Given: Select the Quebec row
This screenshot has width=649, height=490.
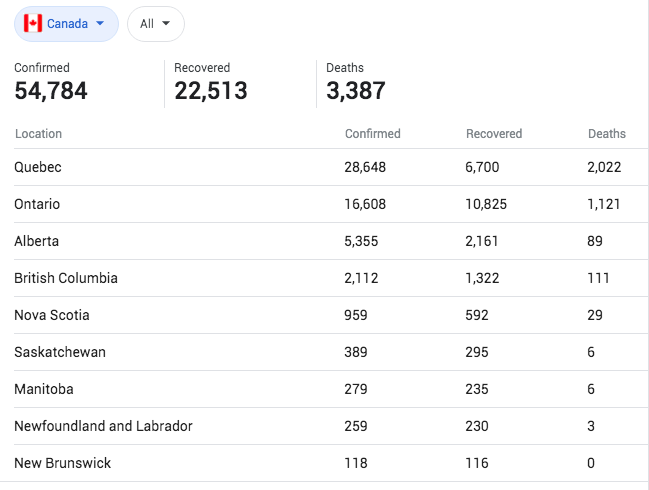Looking at the screenshot, I should (38, 167).
